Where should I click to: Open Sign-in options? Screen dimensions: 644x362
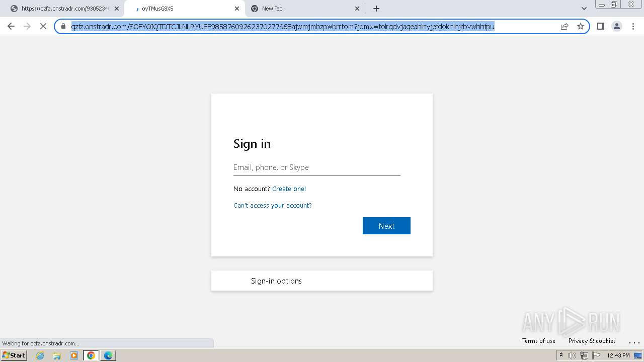[322, 281]
